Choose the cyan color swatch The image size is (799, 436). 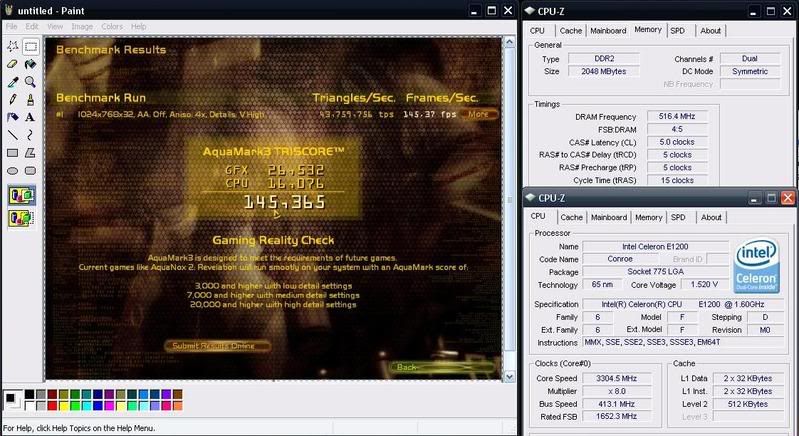click(x=86, y=406)
